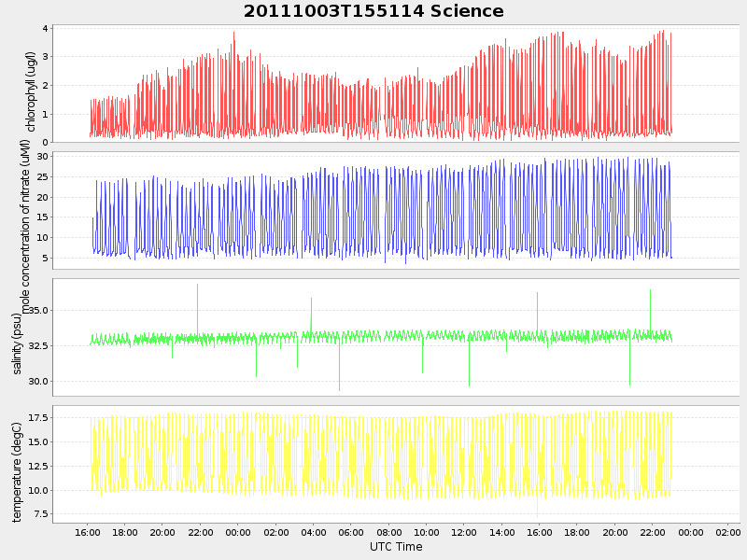This screenshot has width=747, height=560.
Task: Click the 08:00 time tick label
Action: [x=389, y=533]
